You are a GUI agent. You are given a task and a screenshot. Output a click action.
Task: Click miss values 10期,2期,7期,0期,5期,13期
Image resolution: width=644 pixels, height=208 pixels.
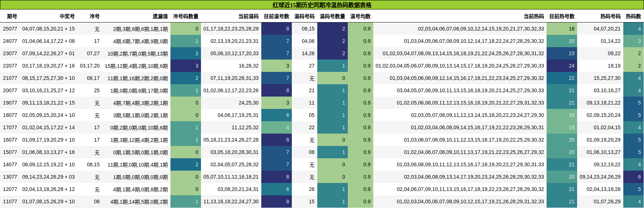coord(138,54)
